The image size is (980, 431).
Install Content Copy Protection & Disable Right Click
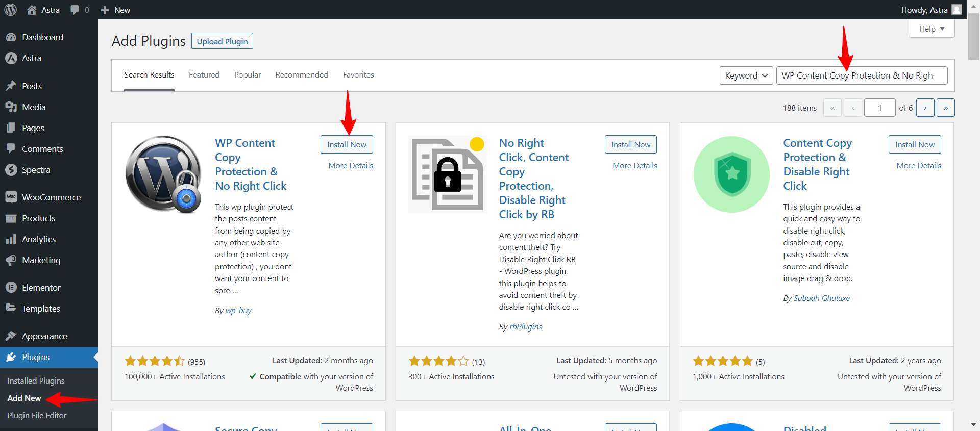(915, 144)
